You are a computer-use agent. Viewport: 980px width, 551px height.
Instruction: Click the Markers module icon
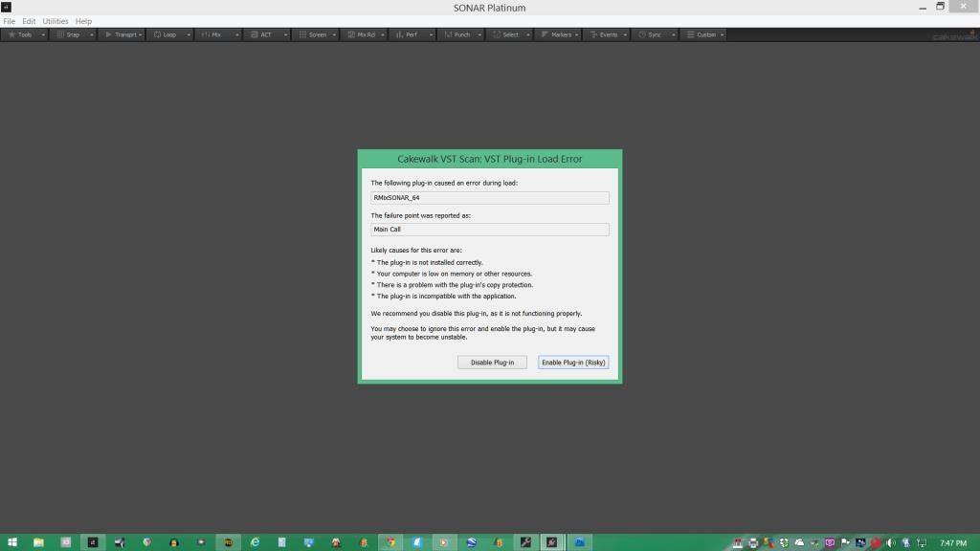pos(546,34)
